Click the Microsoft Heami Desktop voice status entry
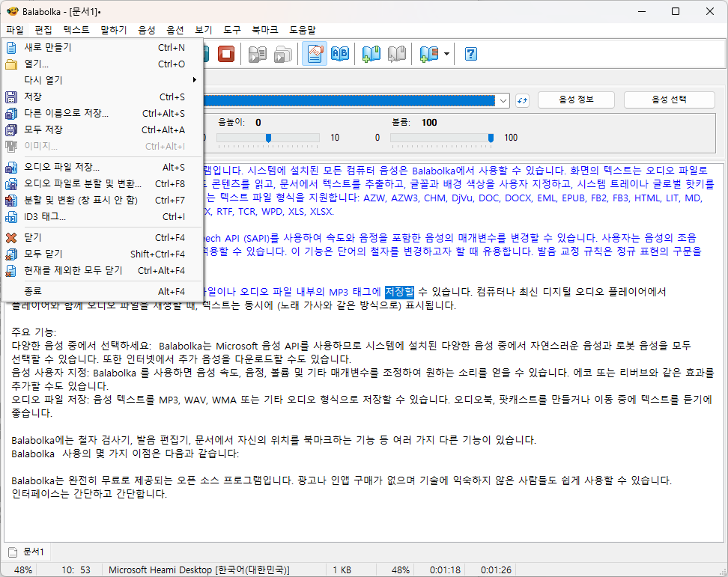The image size is (728, 577). pos(199,570)
